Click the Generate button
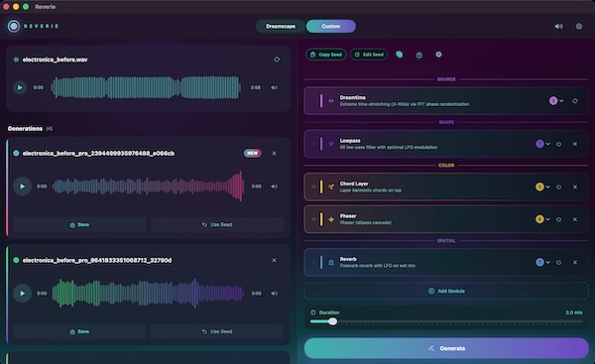This screenshot has width=595, height=364. tap(446, 348)
